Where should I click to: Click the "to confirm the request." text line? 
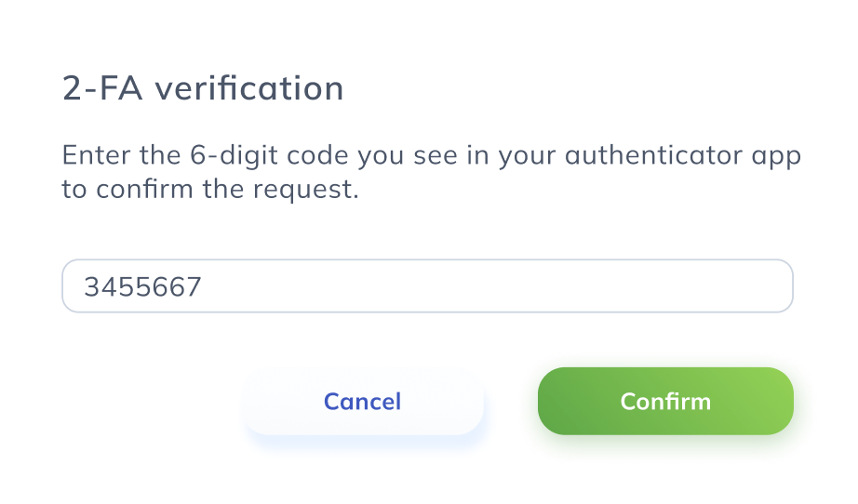(x=210, y=191)
